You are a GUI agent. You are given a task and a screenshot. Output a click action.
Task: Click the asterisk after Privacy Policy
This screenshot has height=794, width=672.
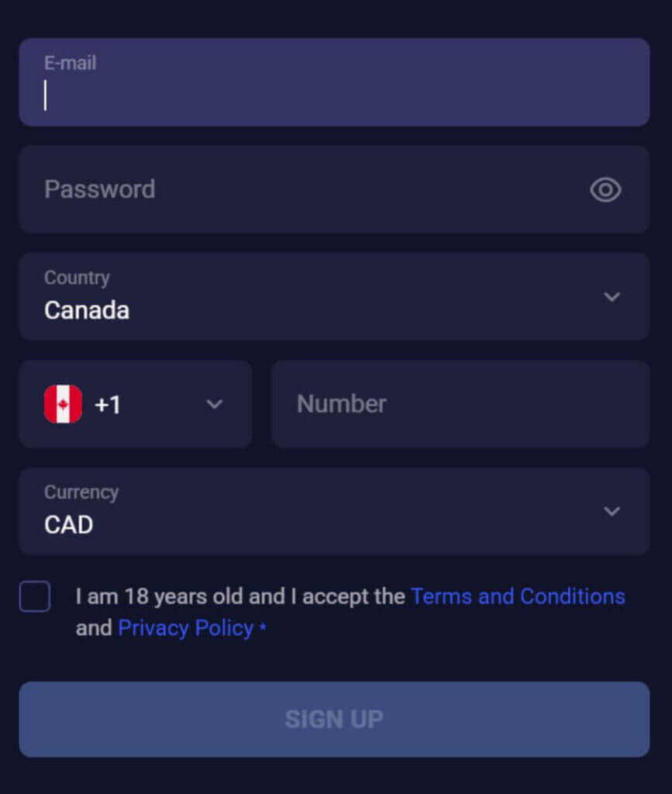[263, 627]
